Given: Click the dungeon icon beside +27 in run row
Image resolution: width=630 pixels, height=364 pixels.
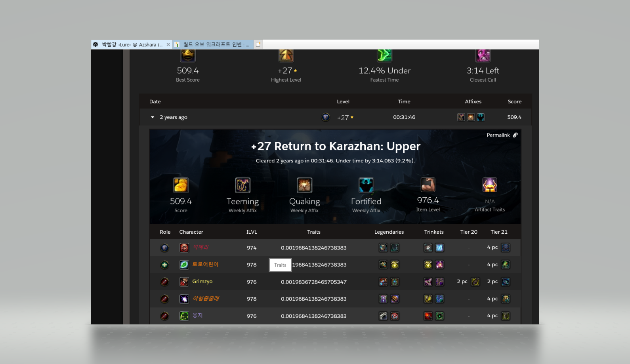Looking at the screenshot, I should pos(326,117).
